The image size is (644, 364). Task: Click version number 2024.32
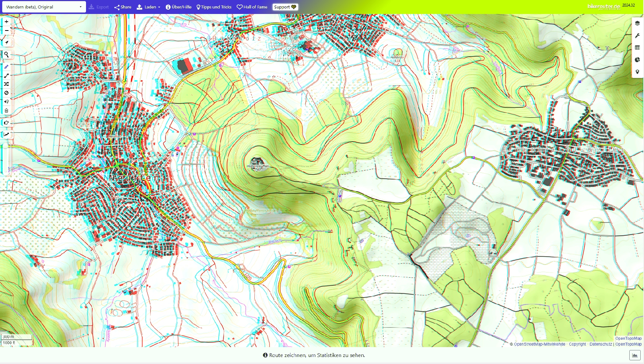tap(629, 5)
